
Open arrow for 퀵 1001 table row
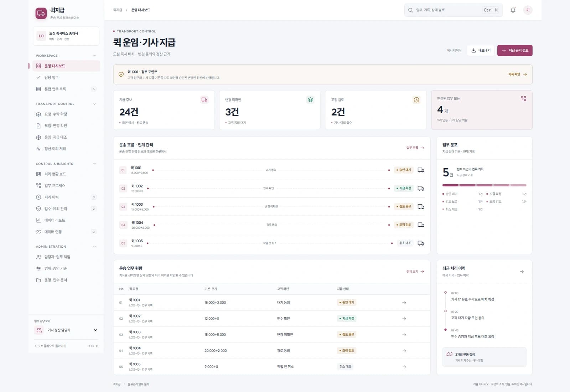(x=404, y=303)
